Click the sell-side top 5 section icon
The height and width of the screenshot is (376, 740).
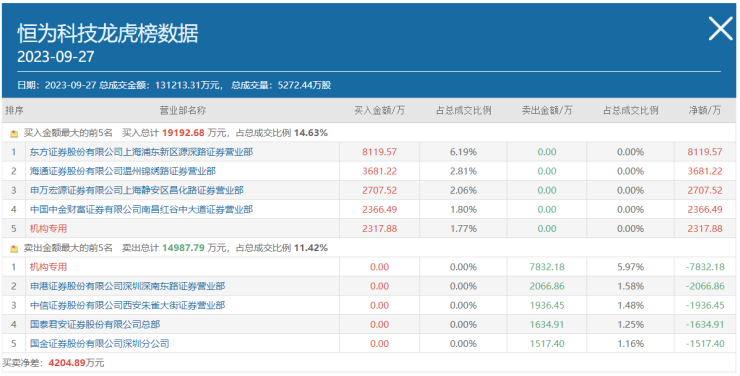coord(14,248)
